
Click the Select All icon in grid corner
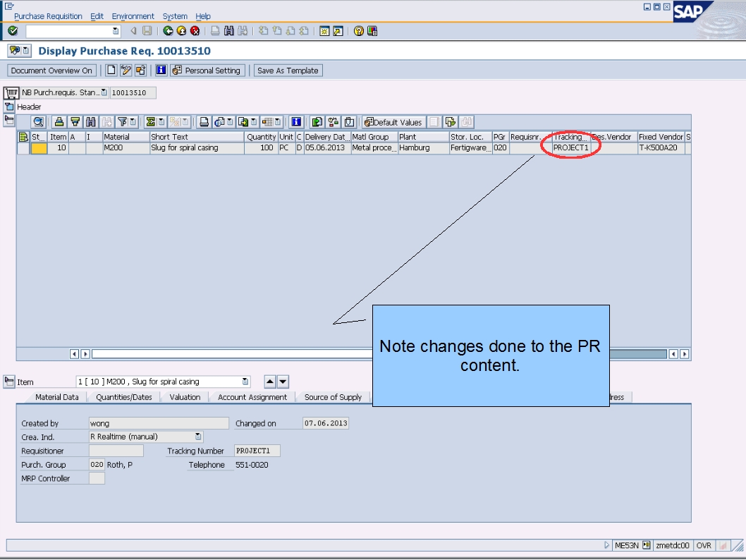23,137
